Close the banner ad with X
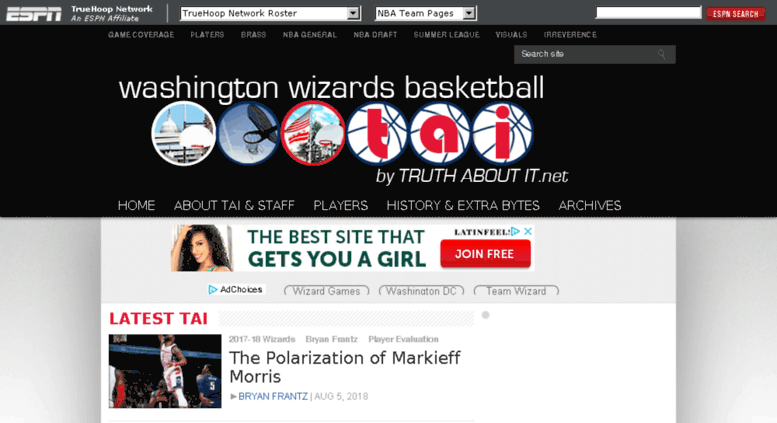The width and height of the screenshot is (777, 423). [528, 231]
